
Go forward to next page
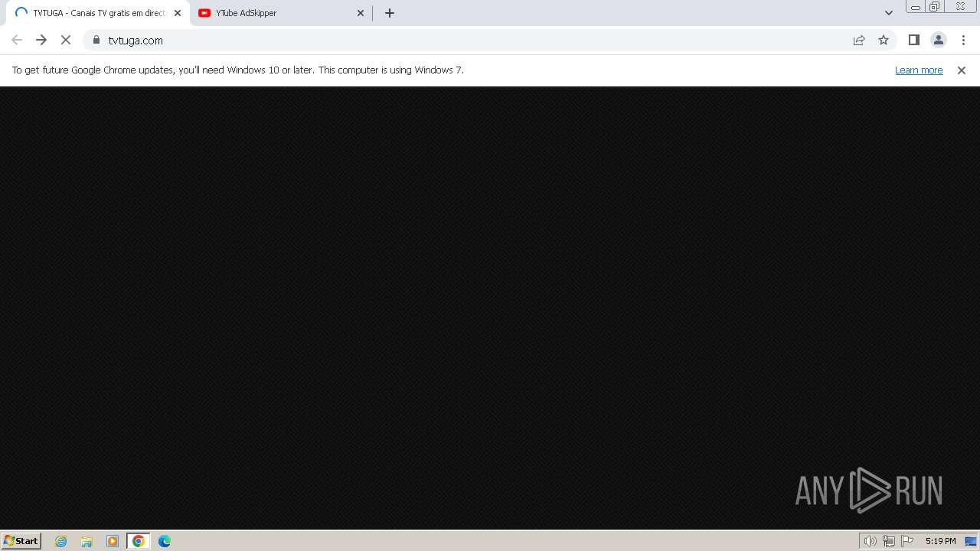tap(41, 40)
